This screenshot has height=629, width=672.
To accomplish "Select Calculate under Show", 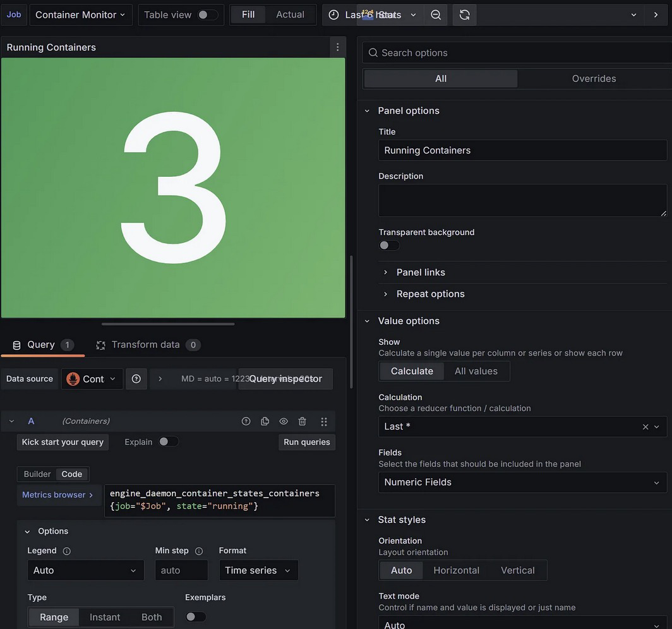I will 412,371.
